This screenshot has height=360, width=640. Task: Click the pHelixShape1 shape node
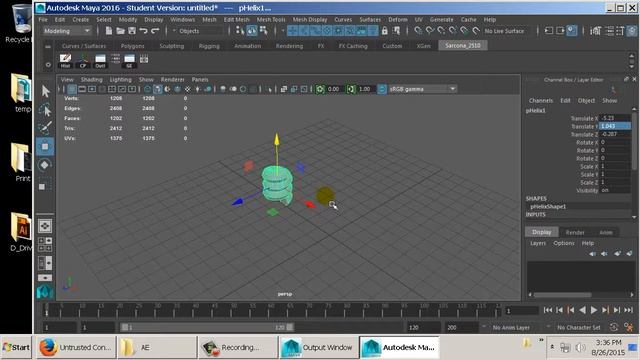click(x=548, y=207)
